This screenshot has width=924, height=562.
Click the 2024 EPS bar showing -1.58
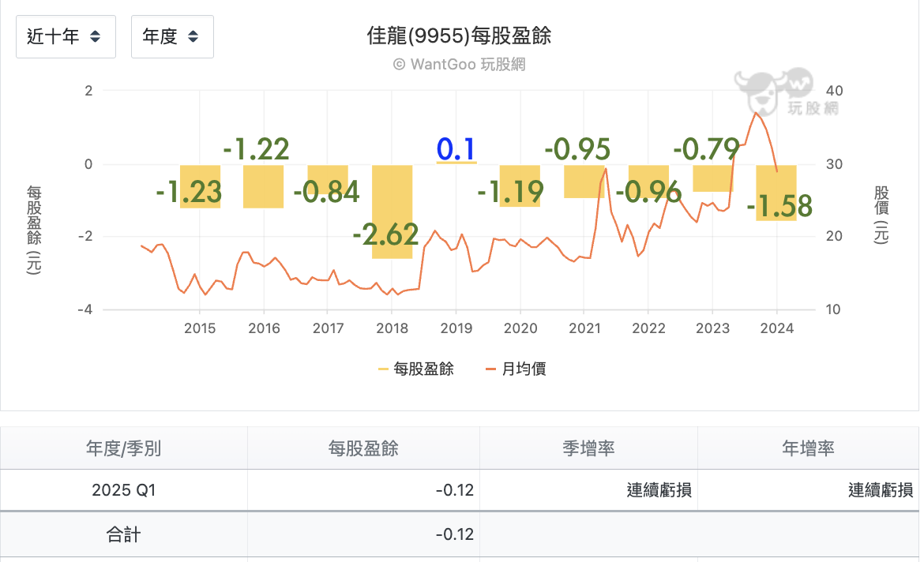(x=777, y=192)
